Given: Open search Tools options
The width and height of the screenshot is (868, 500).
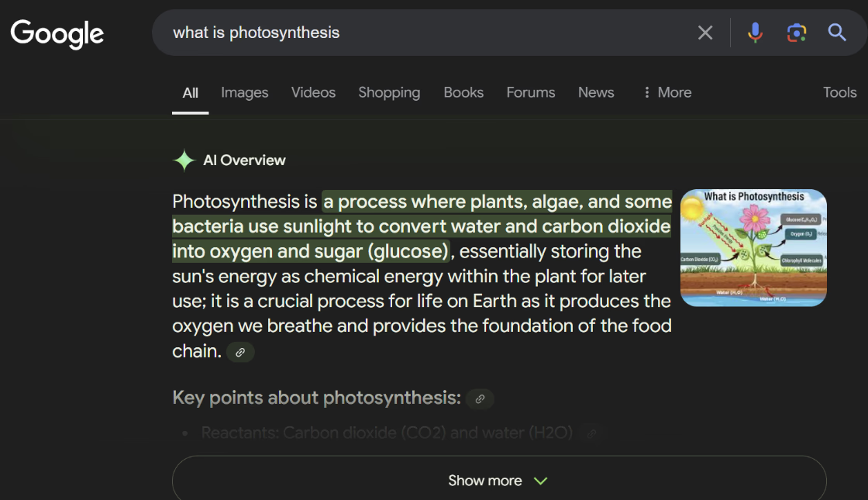Looking at the screenshot, I should click(840, 92).
